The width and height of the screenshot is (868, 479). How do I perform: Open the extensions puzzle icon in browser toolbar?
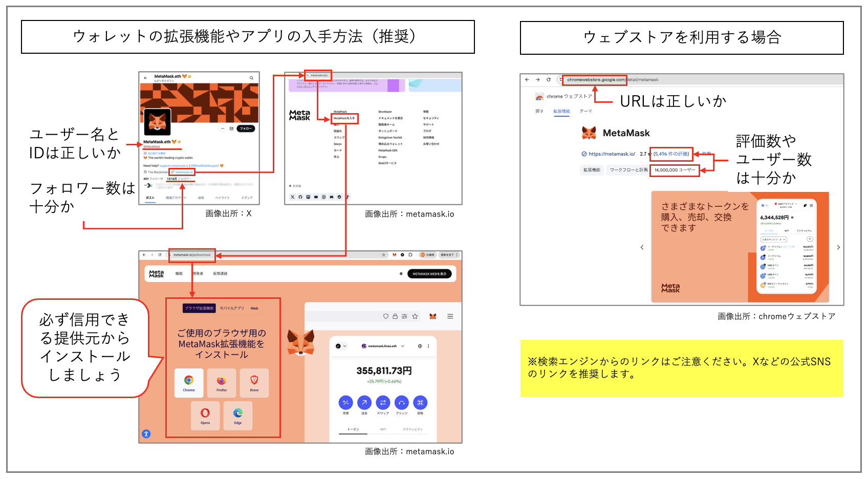coord(410,255)
